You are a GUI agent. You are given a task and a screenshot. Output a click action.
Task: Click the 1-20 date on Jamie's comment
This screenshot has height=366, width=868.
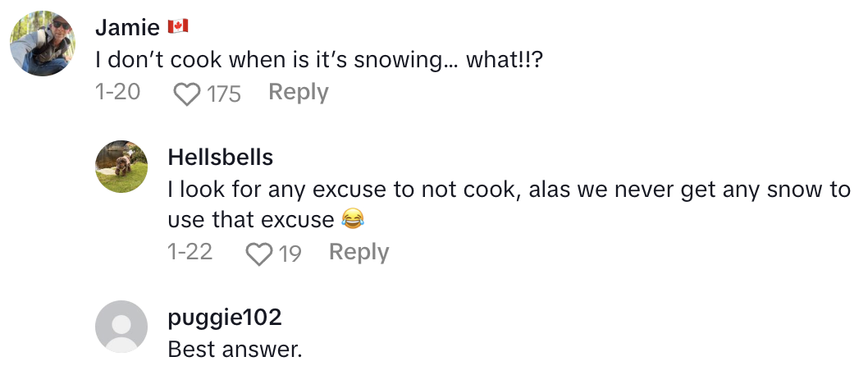coord(118,93)
